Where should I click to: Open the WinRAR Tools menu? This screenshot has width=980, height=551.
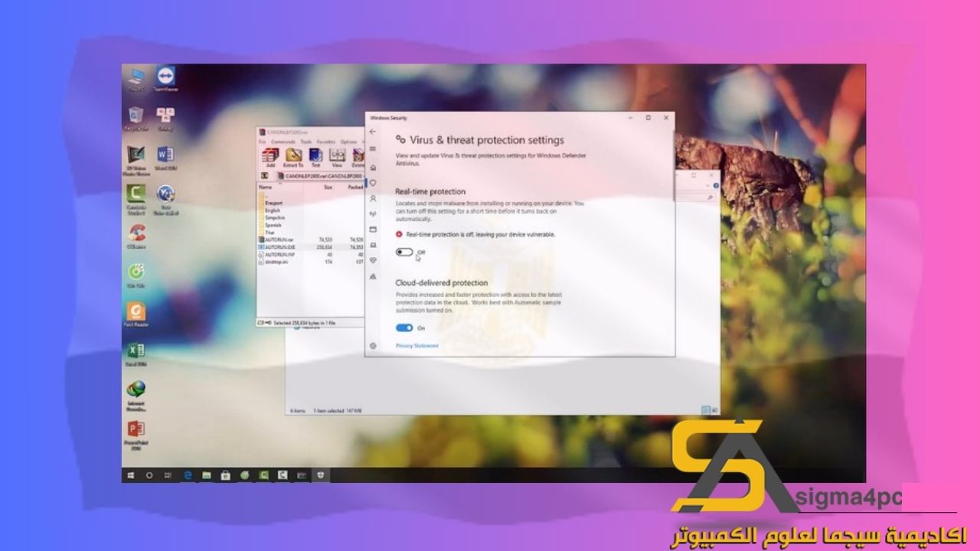pos(305,142)
